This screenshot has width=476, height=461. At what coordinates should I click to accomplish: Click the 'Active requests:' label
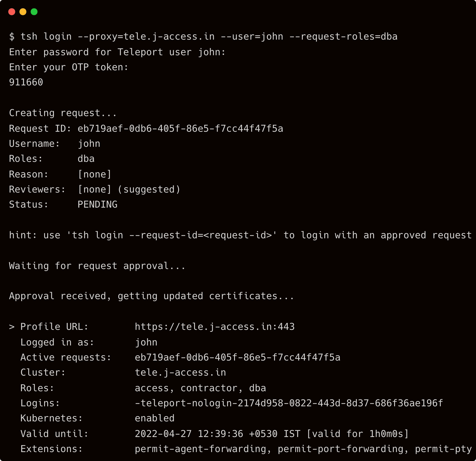pos(66,357)
